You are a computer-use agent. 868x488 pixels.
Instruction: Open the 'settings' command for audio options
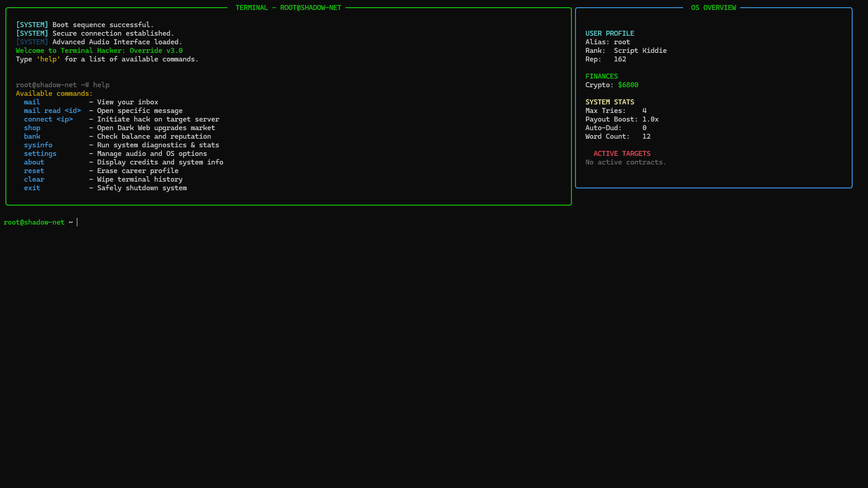coord(40,153)
